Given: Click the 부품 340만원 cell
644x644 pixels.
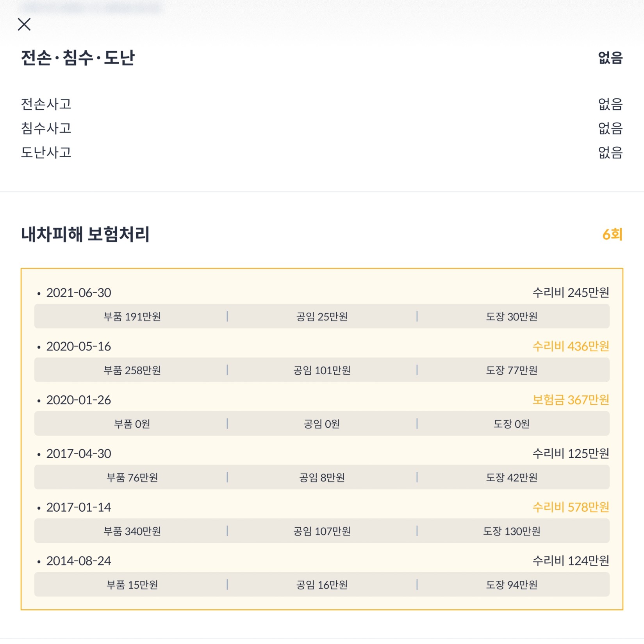Looking at the screenshot, I should (x=132, y=531).
